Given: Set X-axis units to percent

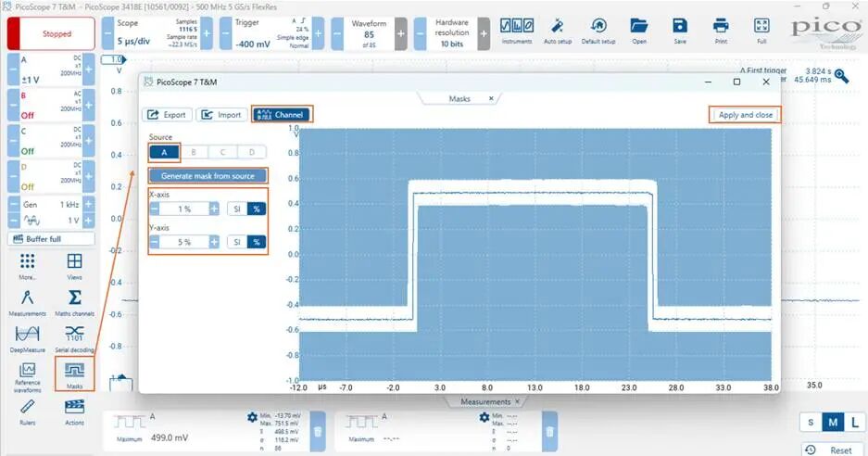Looking at the screenshot, I should point(257,209).
